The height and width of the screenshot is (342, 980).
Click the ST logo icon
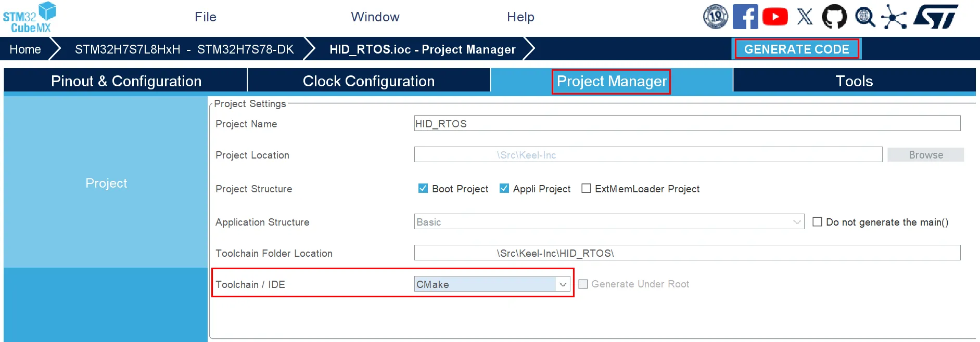[x=935, y=17]
